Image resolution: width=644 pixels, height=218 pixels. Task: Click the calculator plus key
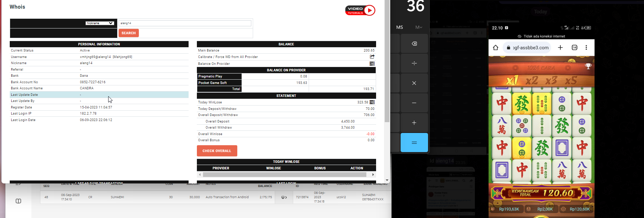pyautogui.click(x=414, y=123)
